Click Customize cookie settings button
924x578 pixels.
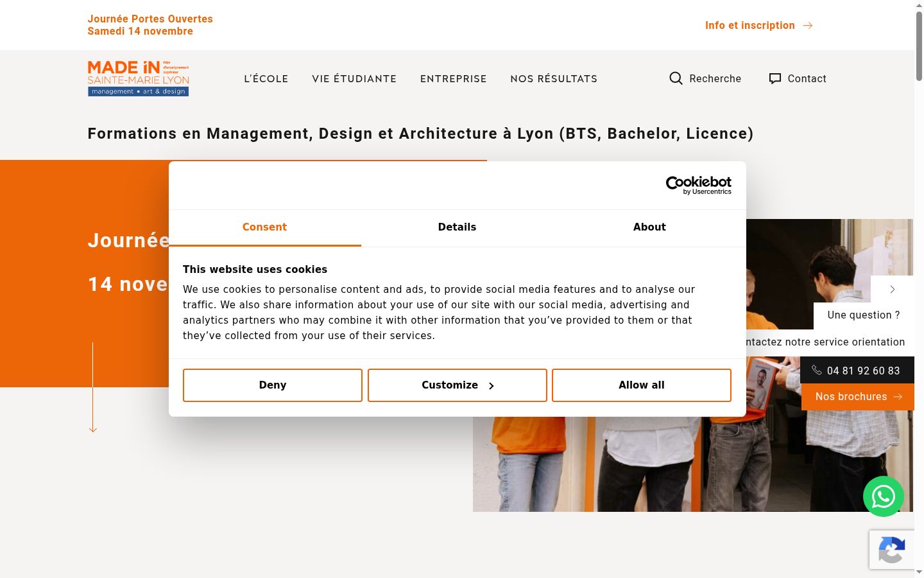458,385
